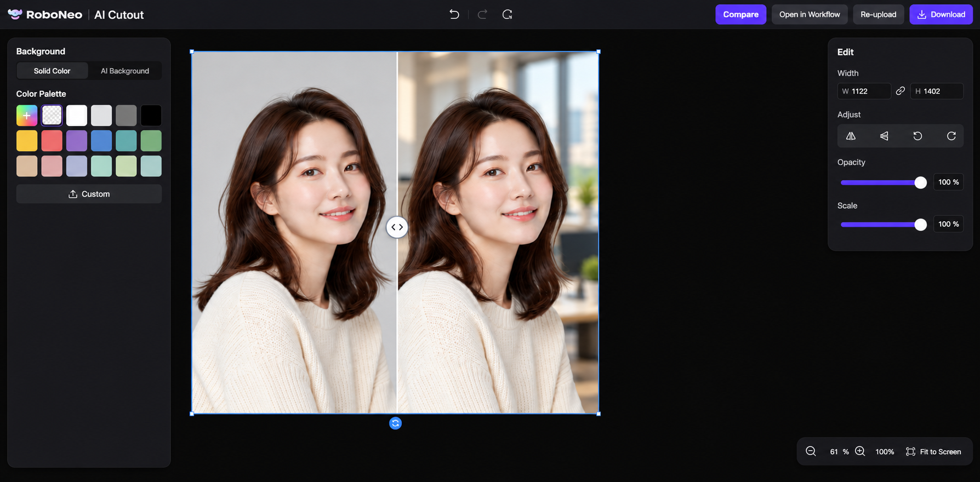Click the zoom out magnifier icon
The height and width of the screenshot is (482, 980).
pos(811,451)
